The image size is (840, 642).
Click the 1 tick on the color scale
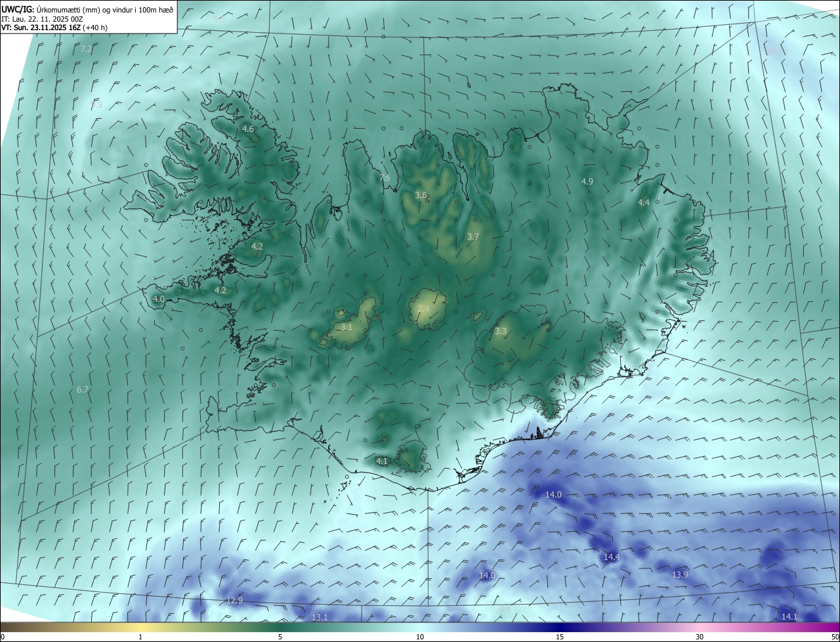coord(140,637)
